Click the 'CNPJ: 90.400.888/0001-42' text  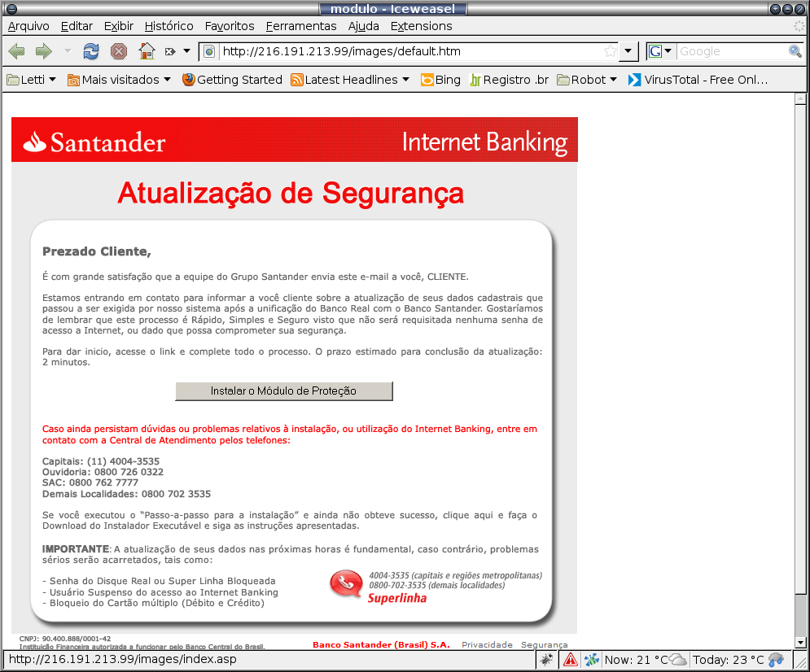[x=65, y=639]
